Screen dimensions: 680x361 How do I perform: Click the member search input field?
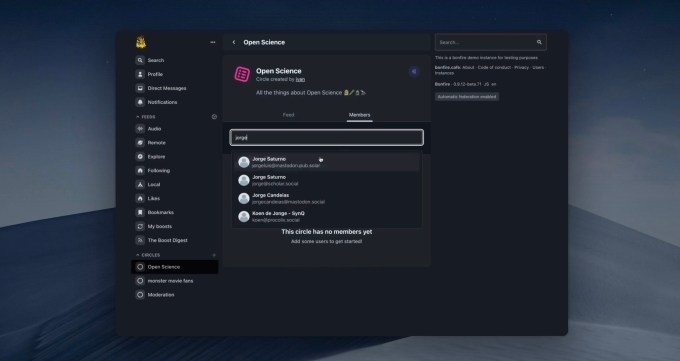coord(327,138)
